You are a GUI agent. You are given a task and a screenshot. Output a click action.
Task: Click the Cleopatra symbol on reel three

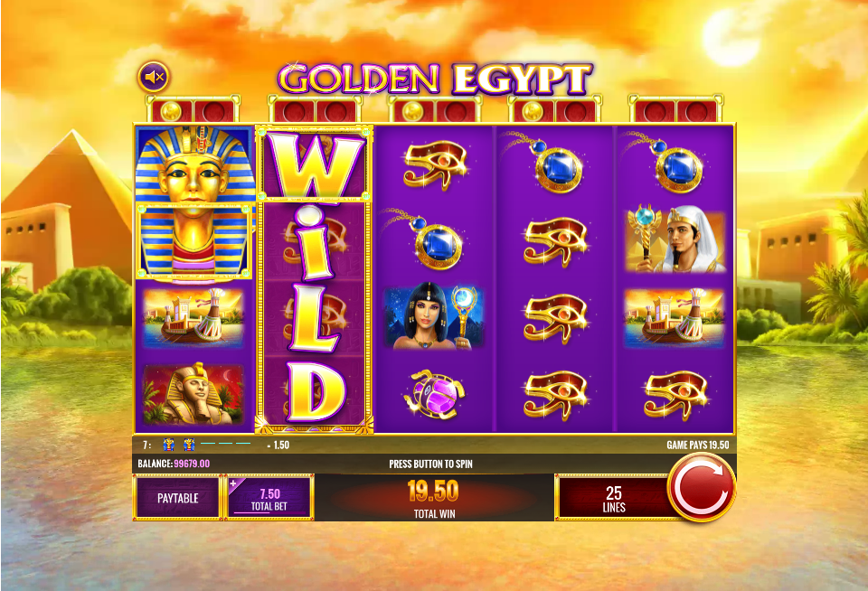click(x=435, y=317)
